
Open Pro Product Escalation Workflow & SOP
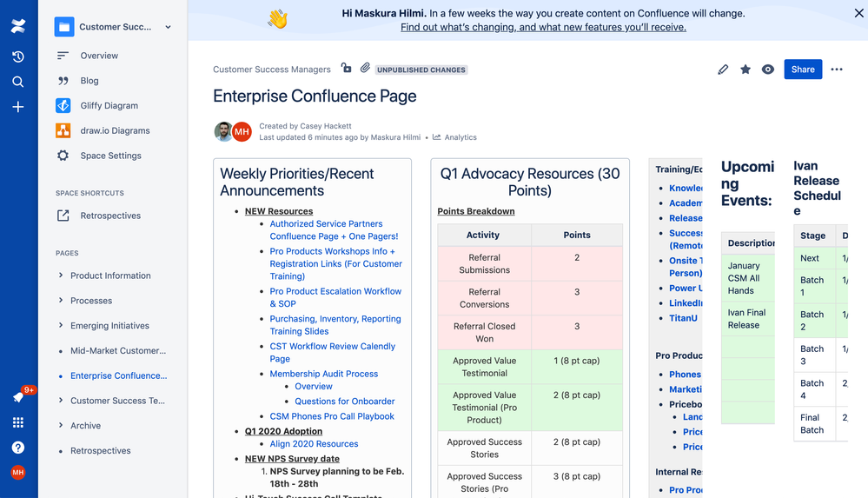[335, 297]
